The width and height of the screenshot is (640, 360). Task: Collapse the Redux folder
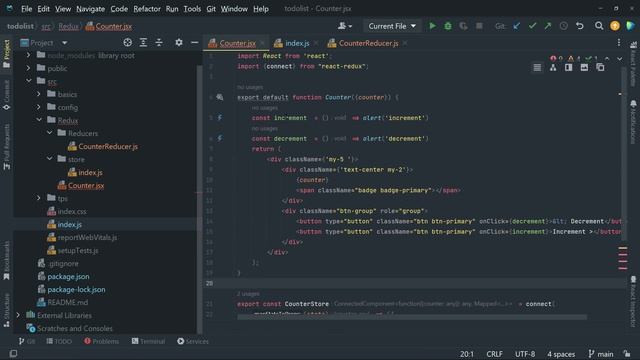(39, 120)
